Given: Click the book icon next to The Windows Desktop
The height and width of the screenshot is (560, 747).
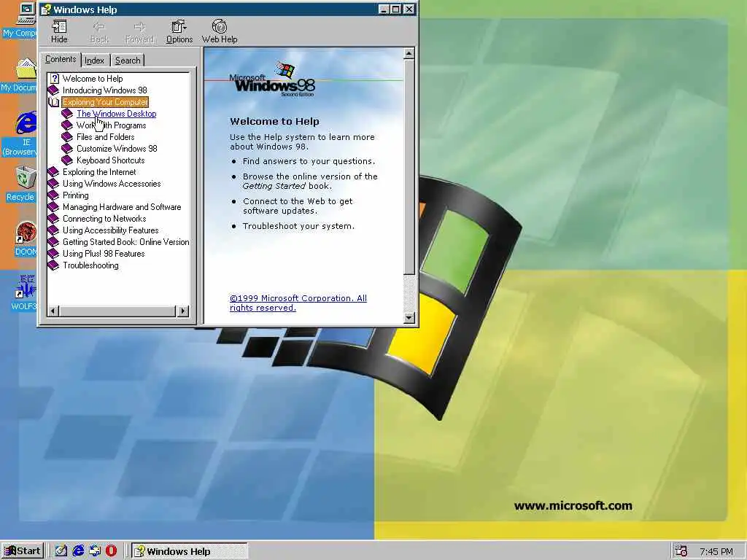Looking at the screenshot, I should [x=67, y=113].
